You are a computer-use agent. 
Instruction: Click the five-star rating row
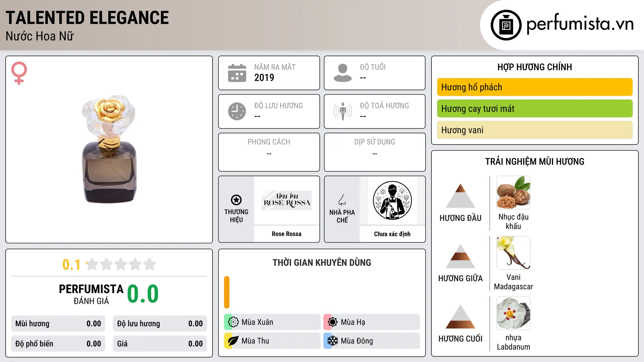click(x=121, y=264)
